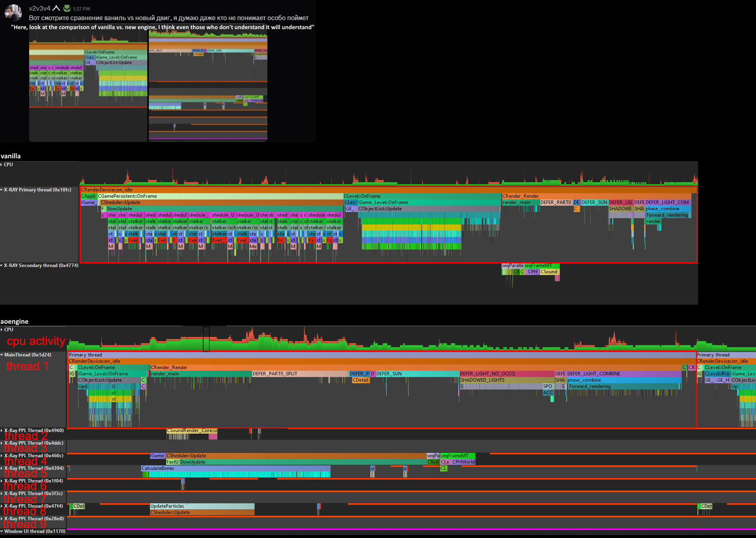Select the ACC block in MainThread
Viewport: 756px width, 538px height.
[548, 393]
